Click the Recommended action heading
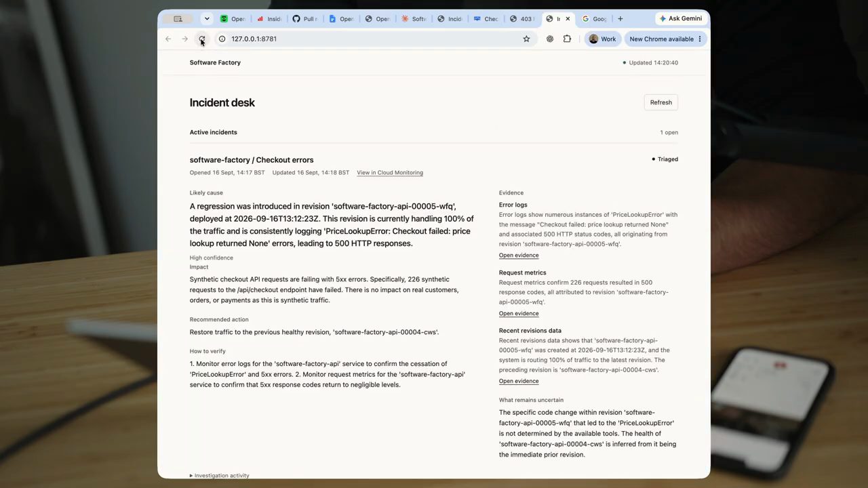 pos(219,319)
